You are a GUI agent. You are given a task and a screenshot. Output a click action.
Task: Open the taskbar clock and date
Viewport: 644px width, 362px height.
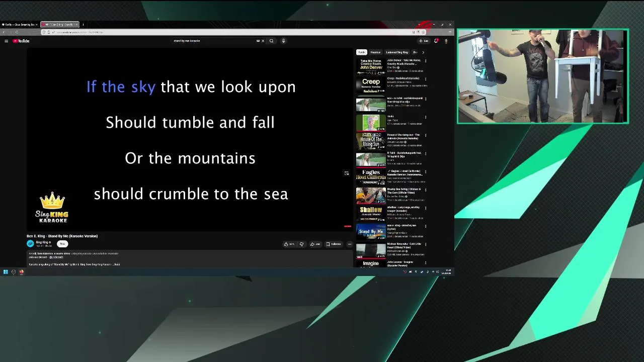[446, 271]
